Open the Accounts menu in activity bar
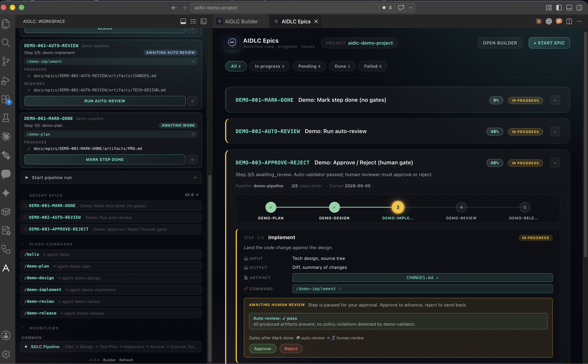Image resolution: width=588 pixels, height=364 pixels. point(6,335)
